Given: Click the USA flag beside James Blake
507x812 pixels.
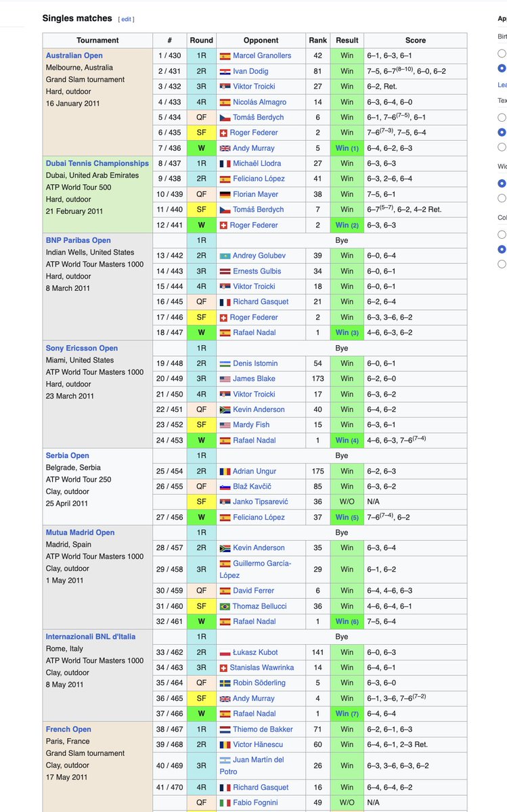Looking at the screenshot, I should [x=225, y=379].
